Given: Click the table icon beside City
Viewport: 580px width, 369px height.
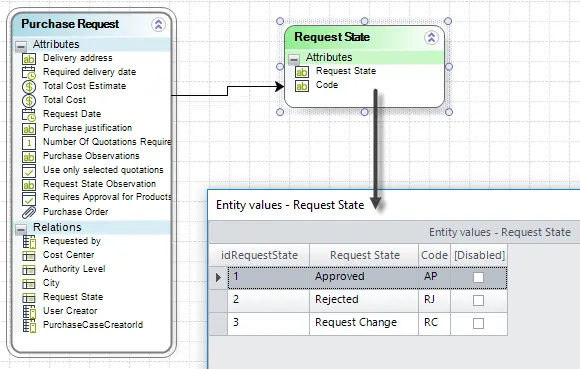Looking at the screenshot, I should pyautogui.click(x=29, y=284).
